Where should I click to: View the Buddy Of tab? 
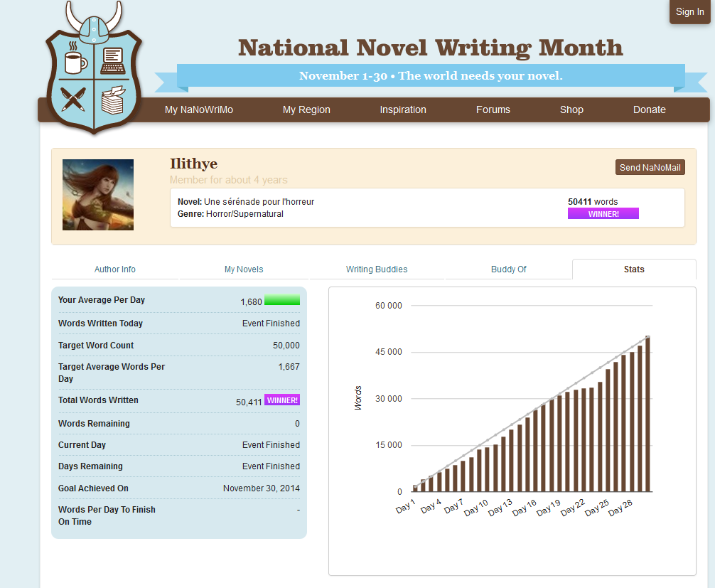[509, 269]
